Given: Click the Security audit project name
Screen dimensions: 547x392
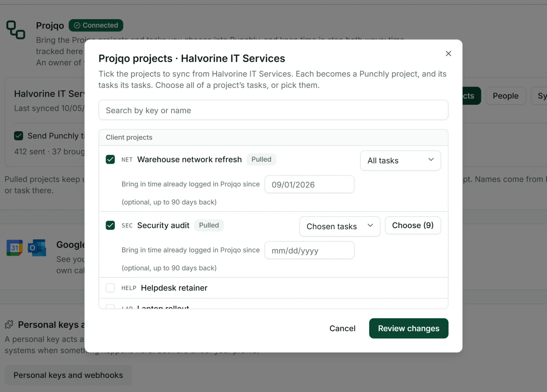Looking at the screenshot, I should click(163, 225).
